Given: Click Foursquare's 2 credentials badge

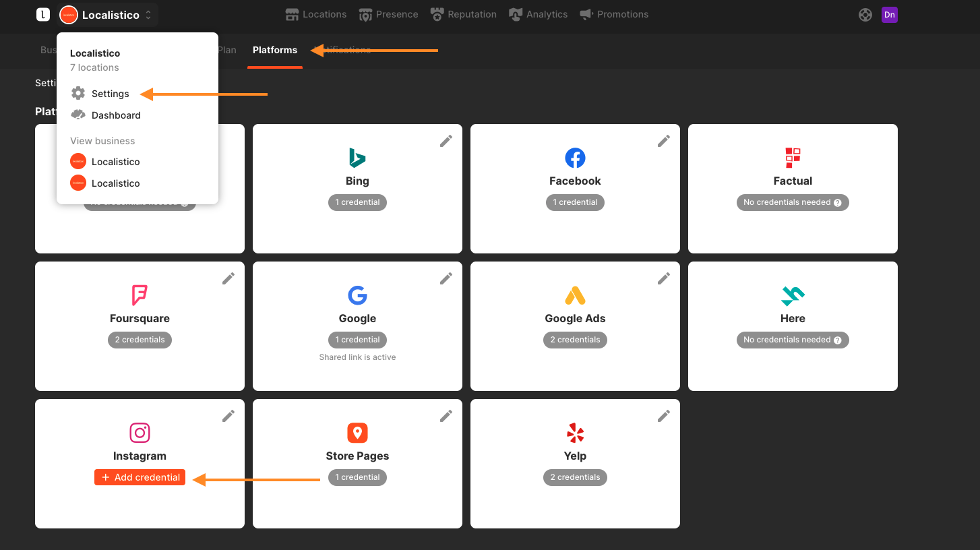Looking at the screenshot, I should tap(140, 340).
